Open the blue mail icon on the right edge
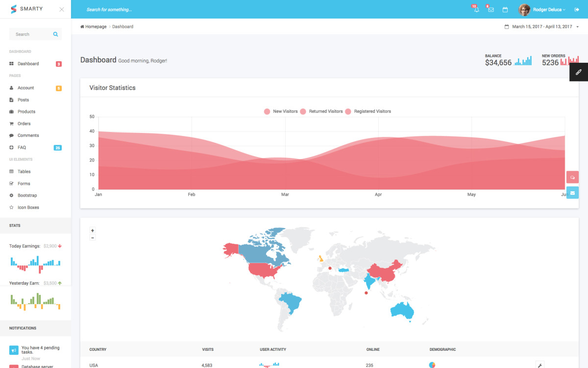The width and height of the screenshot is (588, 368). coord(572,193)
